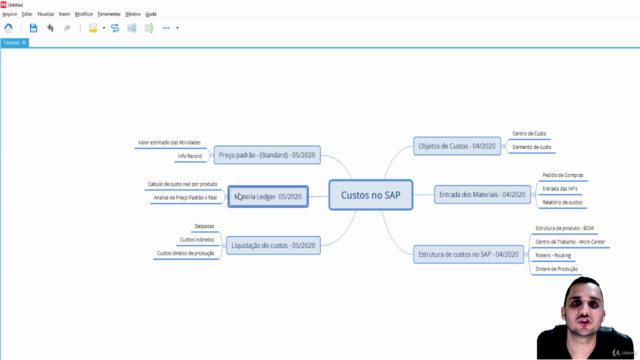640x360 pixels.
Task: Open the dropdown arrow after three dots
Action: (177, 28)
